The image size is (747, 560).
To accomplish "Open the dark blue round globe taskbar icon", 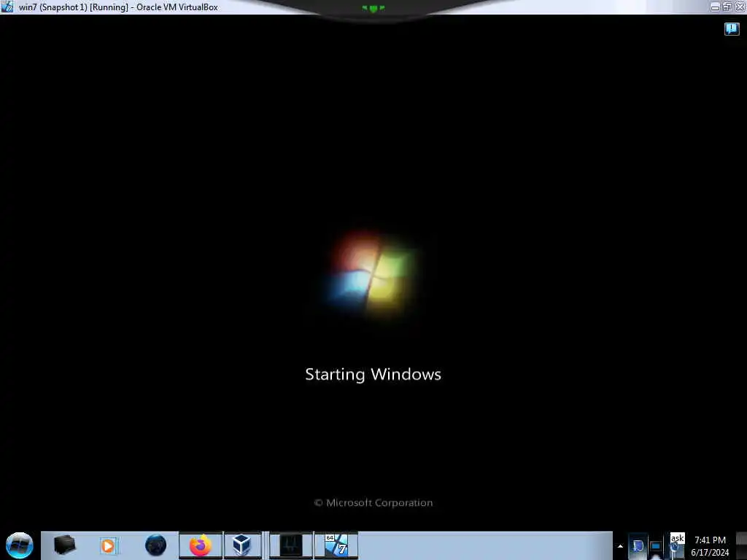I will [155, 545].
